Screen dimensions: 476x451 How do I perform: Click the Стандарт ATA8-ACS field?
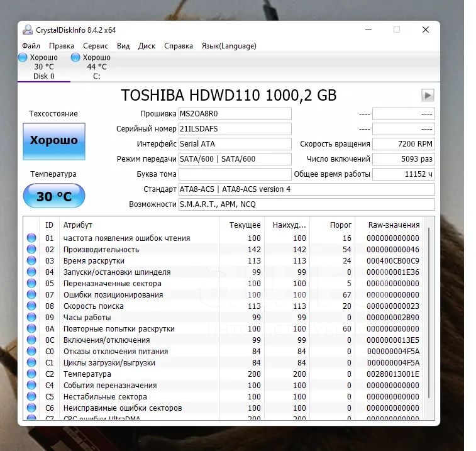tap(307, 189)
